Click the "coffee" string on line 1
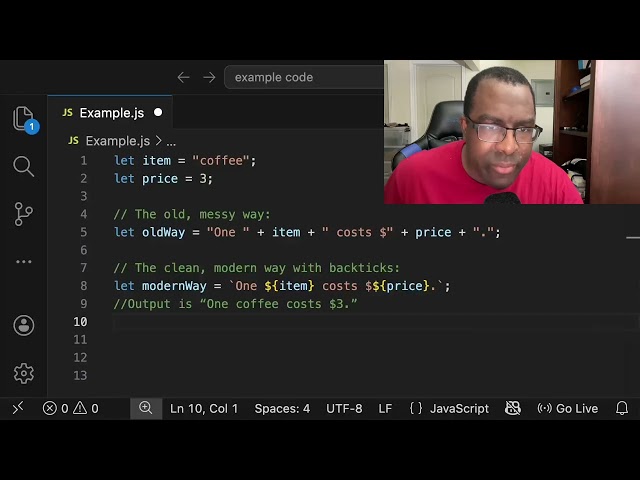 220,161
